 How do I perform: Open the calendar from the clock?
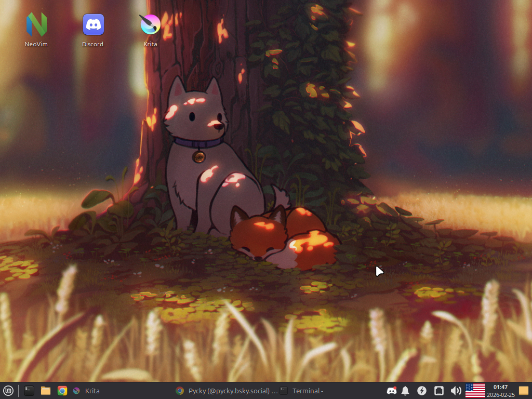pyautogui.click(x=500, y=387)
